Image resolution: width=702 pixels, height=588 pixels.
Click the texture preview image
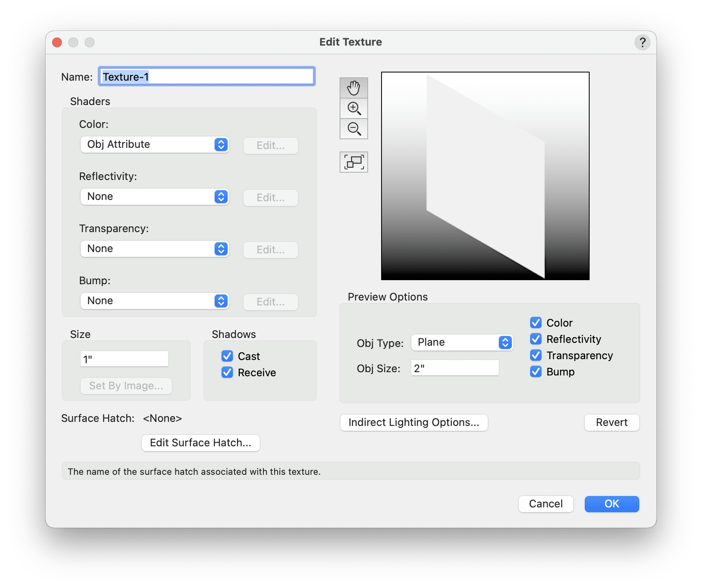coord(485,176)
